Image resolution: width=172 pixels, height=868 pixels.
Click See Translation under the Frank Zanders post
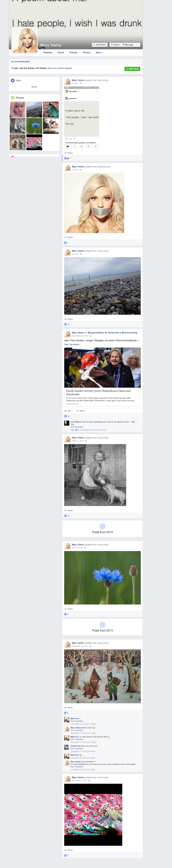pyautogui.click(x=72, y=344)
